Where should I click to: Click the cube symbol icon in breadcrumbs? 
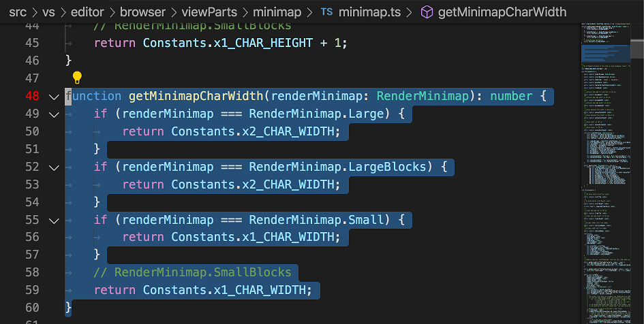427,12
